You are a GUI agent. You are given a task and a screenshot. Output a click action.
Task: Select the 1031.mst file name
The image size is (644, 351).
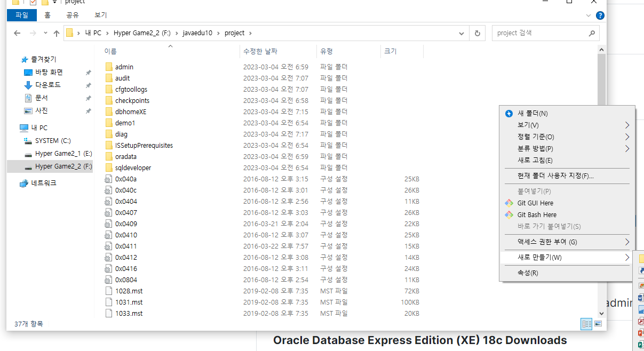[129, 302]
